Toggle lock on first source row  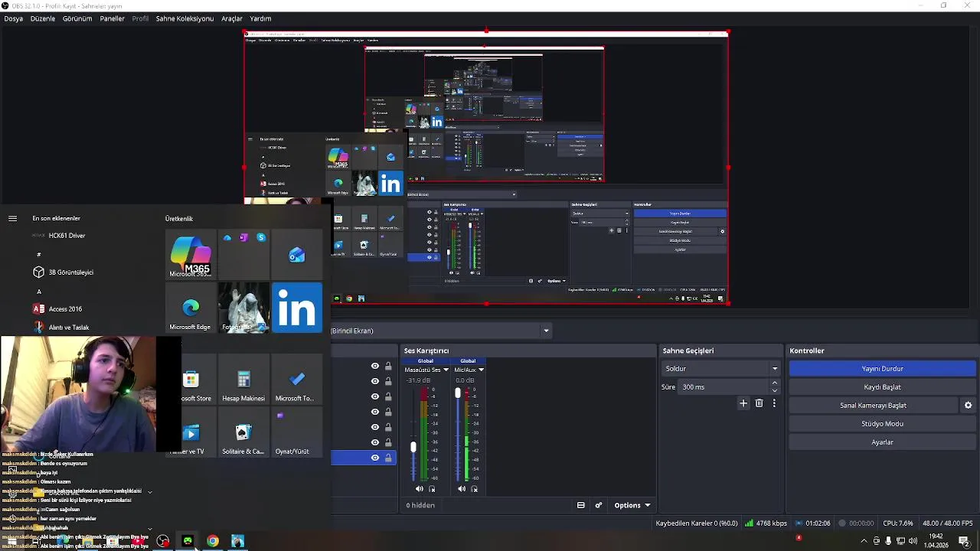[x=388, y=366]
